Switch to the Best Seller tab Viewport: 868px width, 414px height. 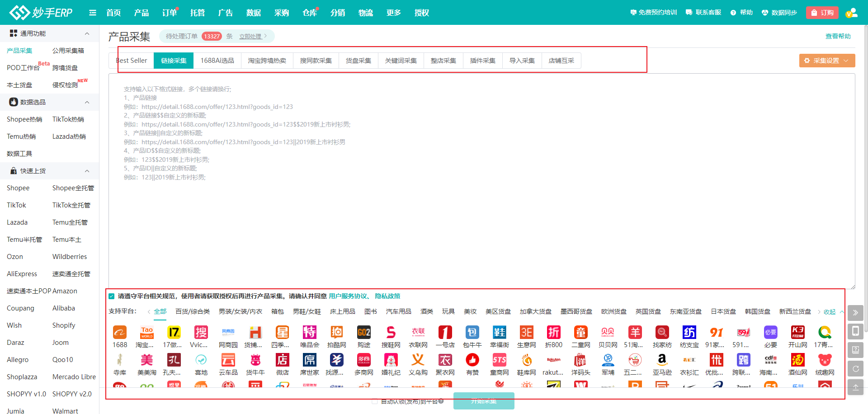[132, 61]
